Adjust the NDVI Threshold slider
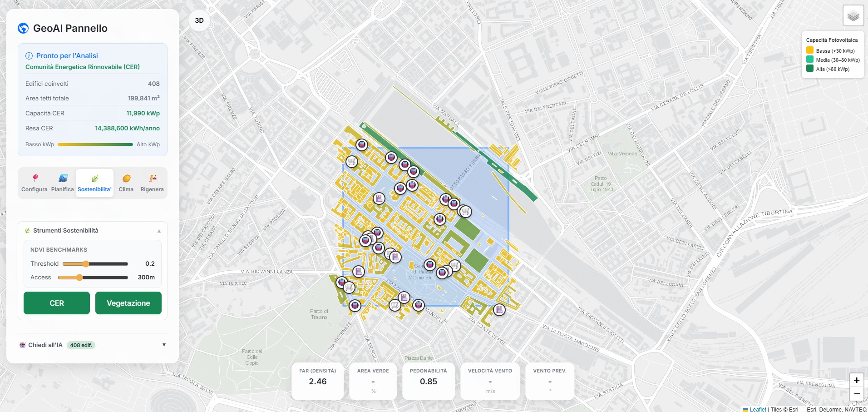The height and width of the screenshot is (412, 868). [95, 264]
